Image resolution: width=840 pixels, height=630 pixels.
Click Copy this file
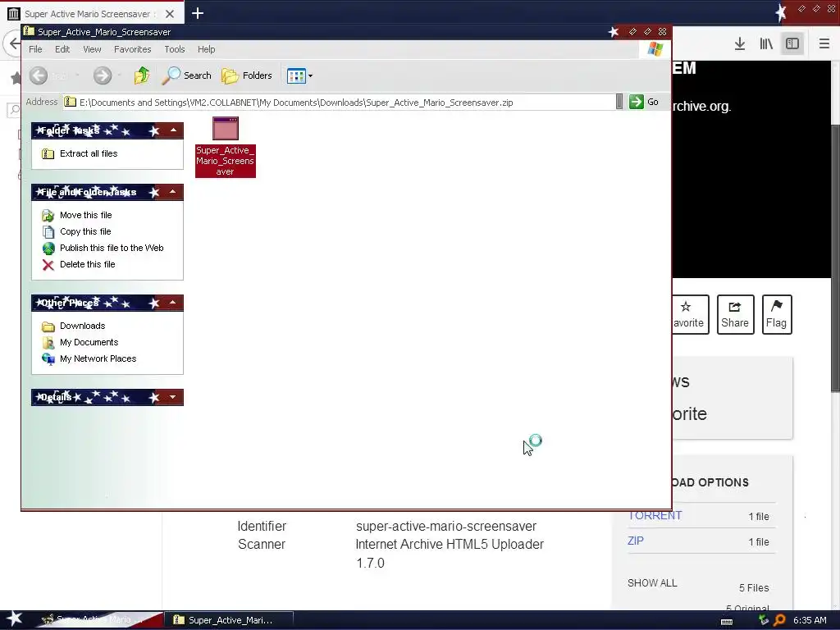pos(85,231)
